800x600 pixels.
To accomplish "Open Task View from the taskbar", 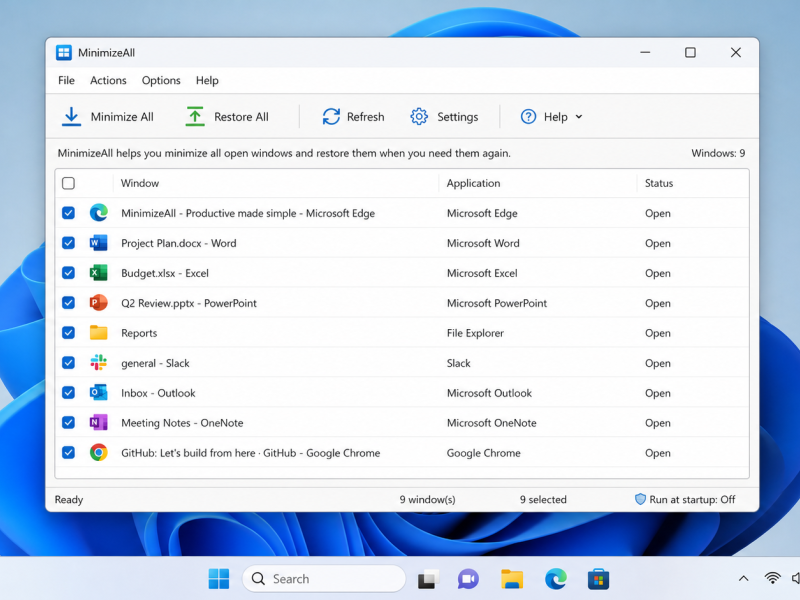I will pos(428,579).
